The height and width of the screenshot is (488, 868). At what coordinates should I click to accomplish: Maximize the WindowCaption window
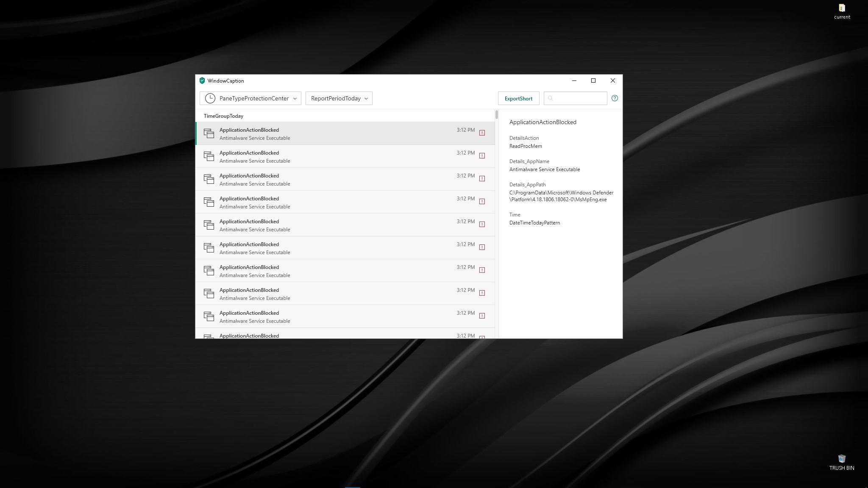(593, 80)
